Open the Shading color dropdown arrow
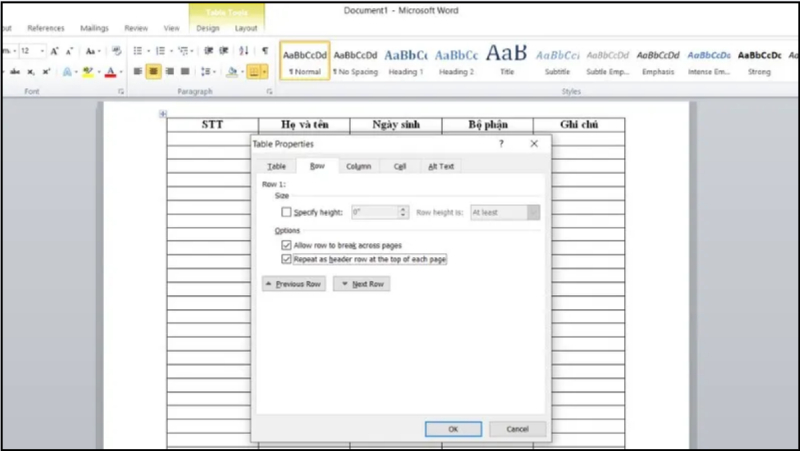The width and height of the screenshot is (800, 451). click(x=242, y=72)
